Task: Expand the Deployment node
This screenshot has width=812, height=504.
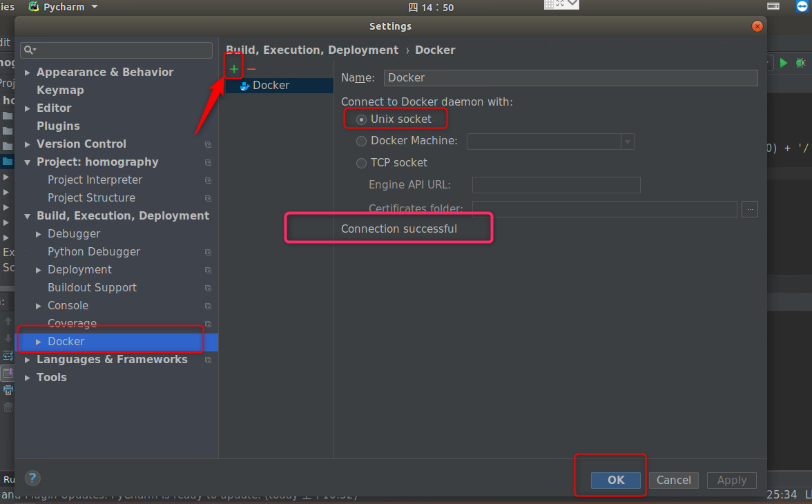Action: [x=39, y=270]
